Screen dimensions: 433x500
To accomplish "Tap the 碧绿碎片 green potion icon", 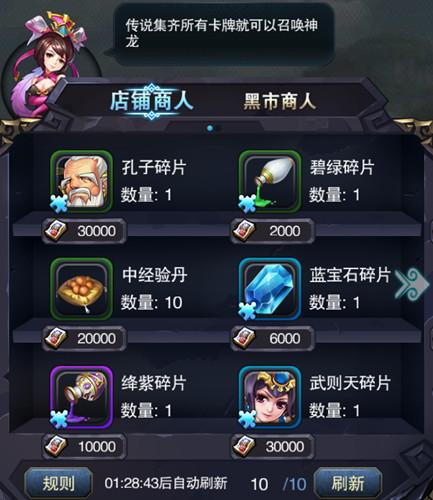I will click(270, 182).
